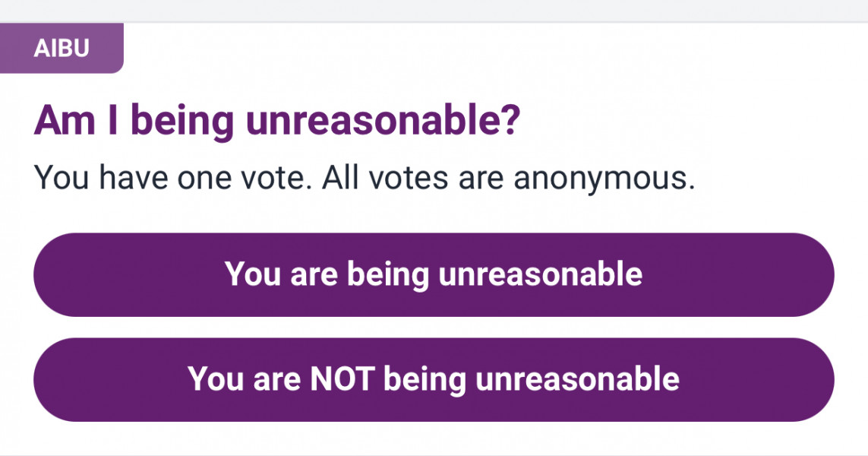Viewport: 868px width, 456px height.
Task: Click the grey bar above the poll
Action: [434, 10]
